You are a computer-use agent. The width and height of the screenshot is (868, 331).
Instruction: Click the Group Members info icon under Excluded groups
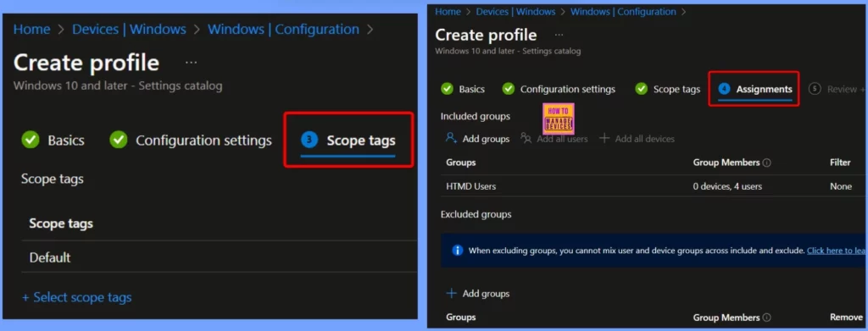pyautogui.click(x=766, y=317)
